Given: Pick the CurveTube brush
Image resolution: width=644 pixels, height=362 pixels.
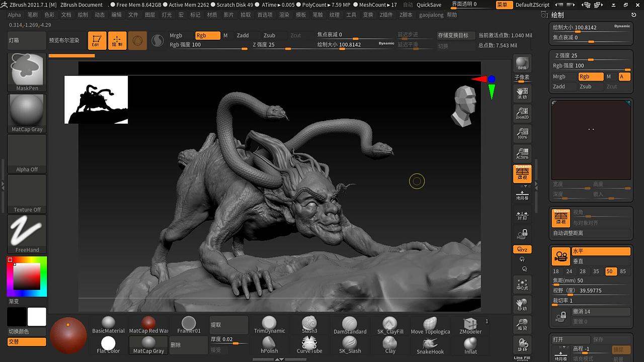Looking at the screenshot, I should [309, 345].
